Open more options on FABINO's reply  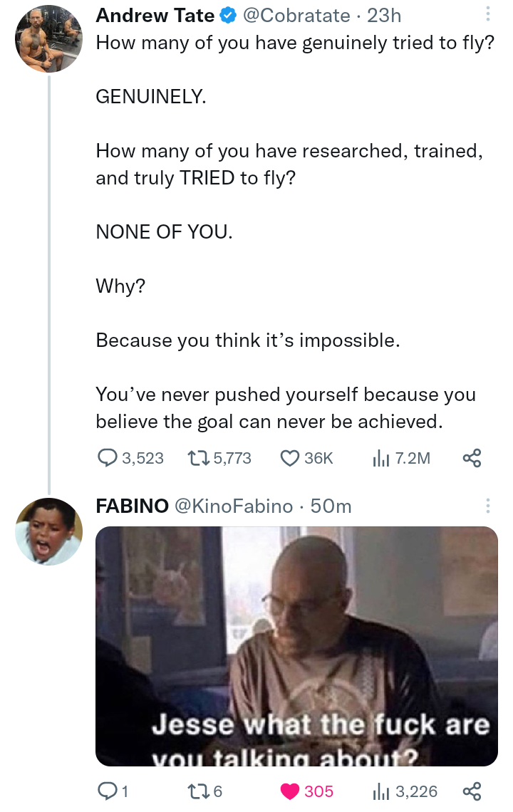pos(487,506)
